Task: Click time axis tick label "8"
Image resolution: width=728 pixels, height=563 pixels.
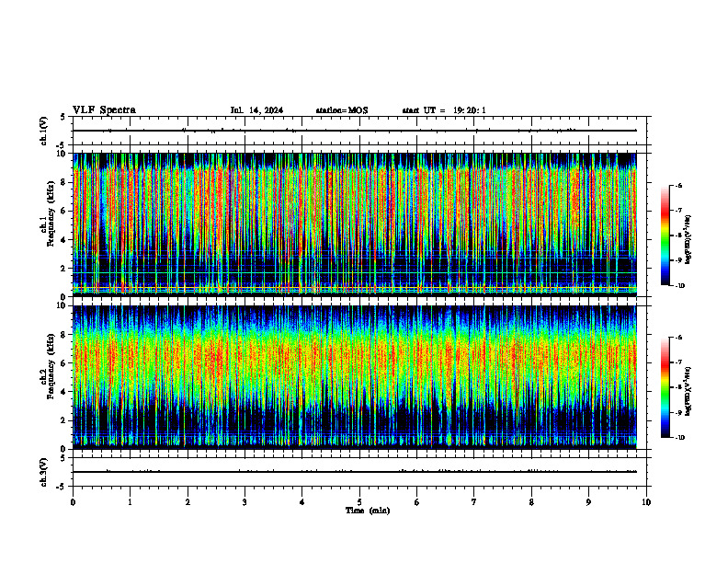Action: point(531,502)
